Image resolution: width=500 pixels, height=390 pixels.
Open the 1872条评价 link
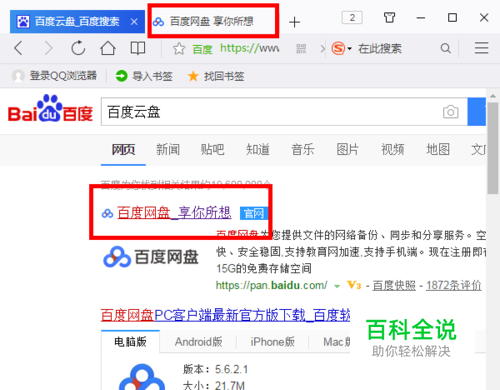coord(454,286)
